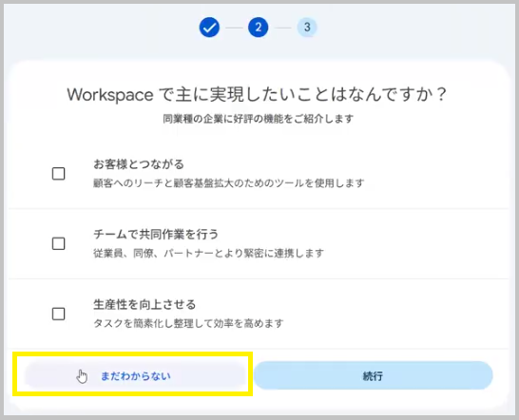Check the お客様とつながる checkbox
This screenshot has height=420, width=519.
pyautogui.click(x=59, y=174)
